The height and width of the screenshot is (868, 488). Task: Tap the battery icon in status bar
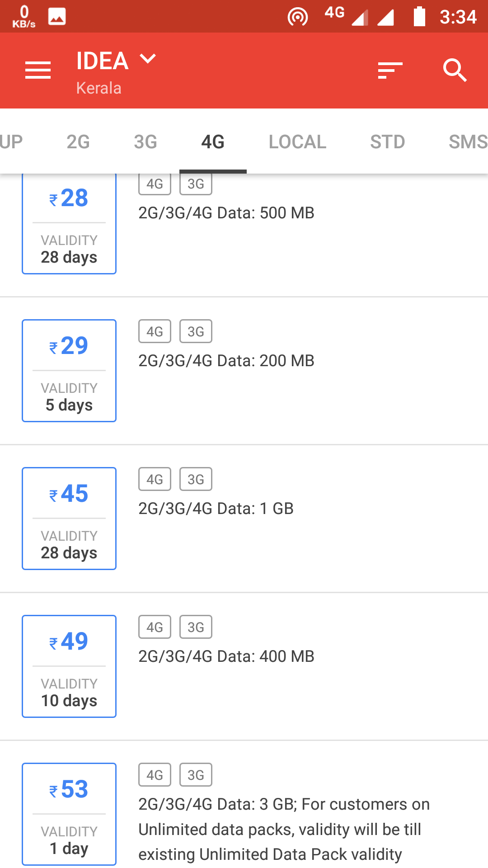pyautogui.click(x=419, y=17)
